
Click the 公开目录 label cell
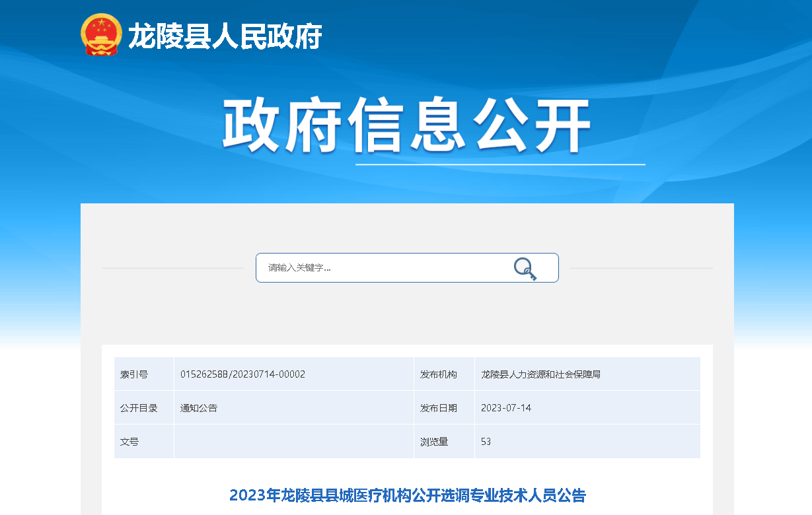[144, 408]
